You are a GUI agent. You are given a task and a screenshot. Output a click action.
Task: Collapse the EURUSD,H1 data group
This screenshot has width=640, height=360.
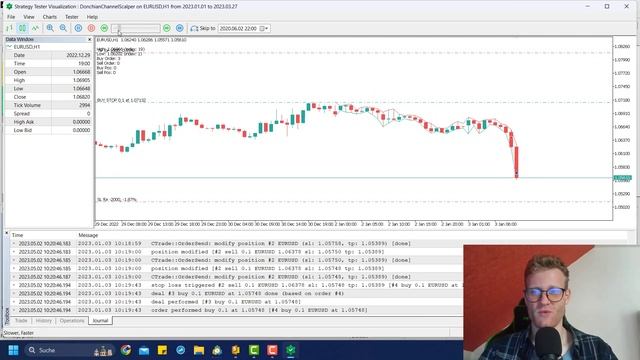[9, 47]
